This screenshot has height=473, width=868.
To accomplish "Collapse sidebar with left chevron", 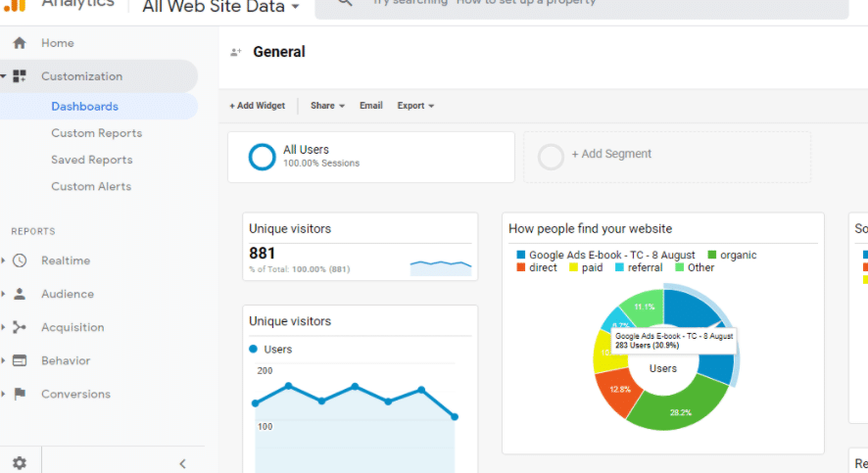I will click(x=182, y=463).
